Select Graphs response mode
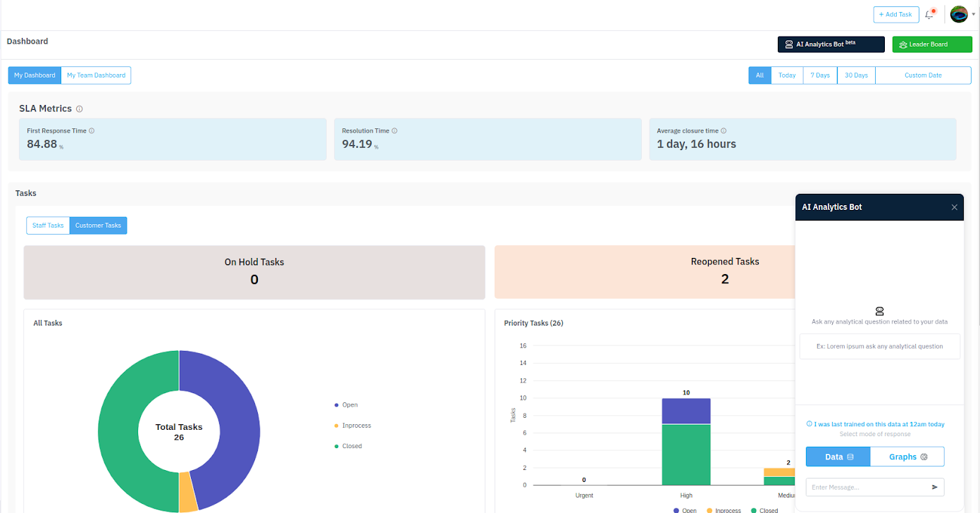Image resolution: width=980 pixels, height=513 pixels. click(907, 457)
